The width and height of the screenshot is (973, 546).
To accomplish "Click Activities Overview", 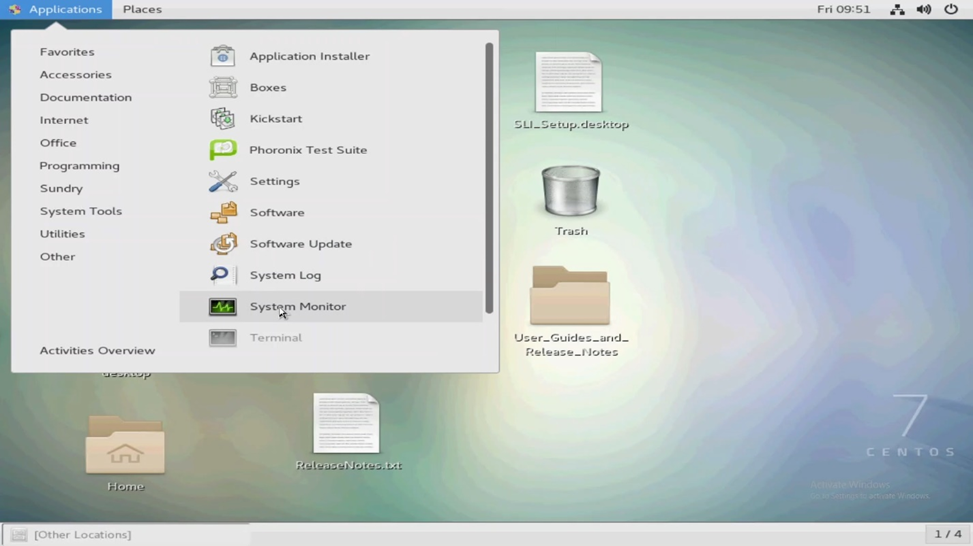I will click(97, 351).
